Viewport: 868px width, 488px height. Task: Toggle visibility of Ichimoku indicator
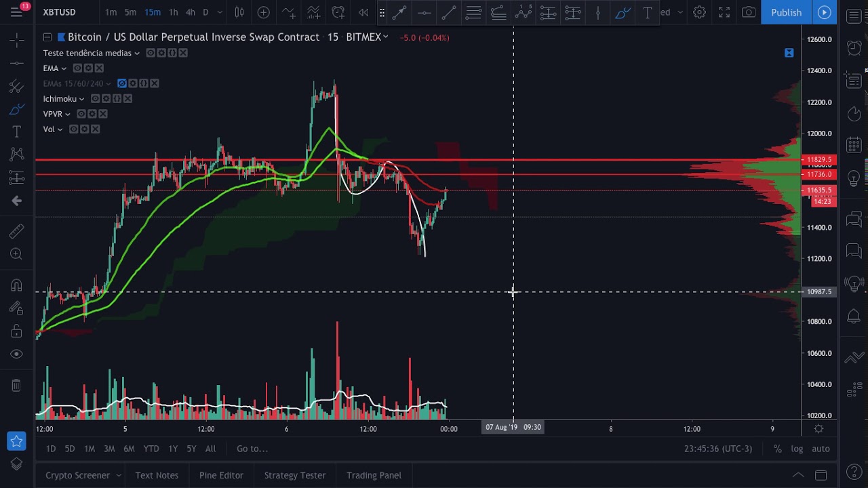95,98
